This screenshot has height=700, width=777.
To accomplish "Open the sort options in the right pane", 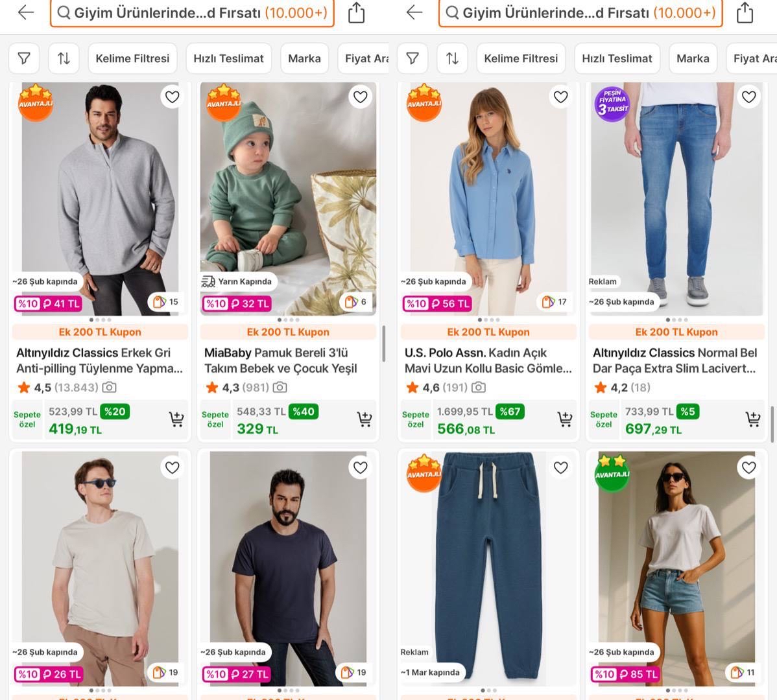I will (x=452, y=58).
